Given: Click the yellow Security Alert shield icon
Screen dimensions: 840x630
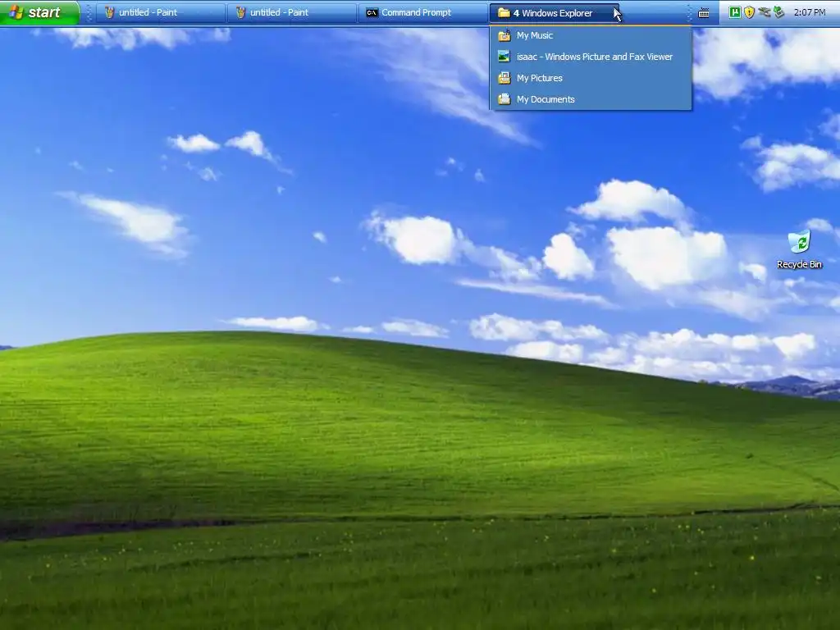Looking at the screenshot, I should coord(750,12).
